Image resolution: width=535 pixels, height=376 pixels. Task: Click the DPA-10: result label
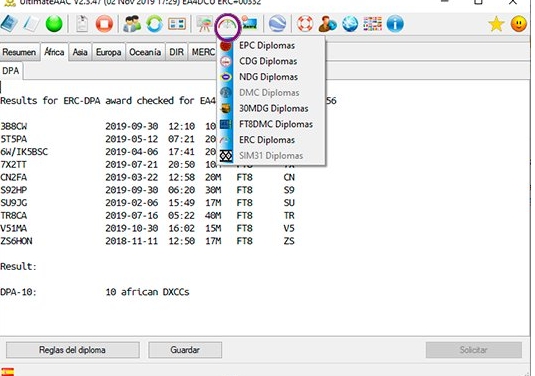[18, 292]
